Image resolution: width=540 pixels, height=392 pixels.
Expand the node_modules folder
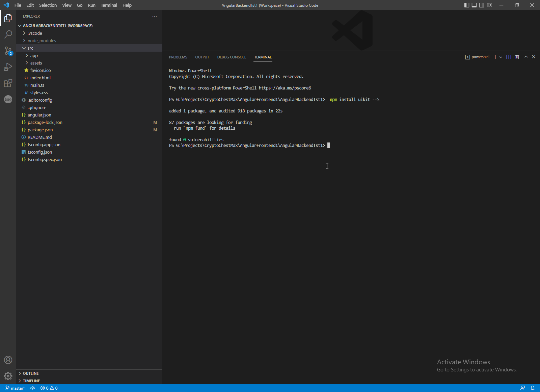89,41
